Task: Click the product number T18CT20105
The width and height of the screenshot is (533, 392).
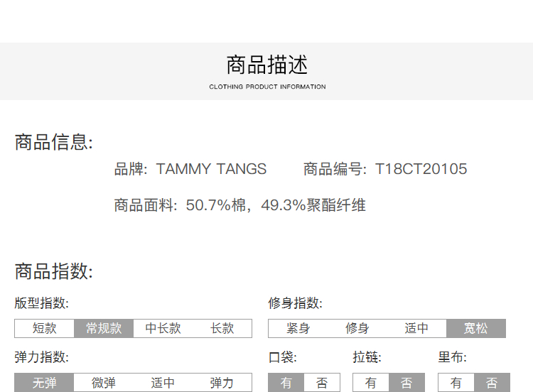Action: point(421,169)
